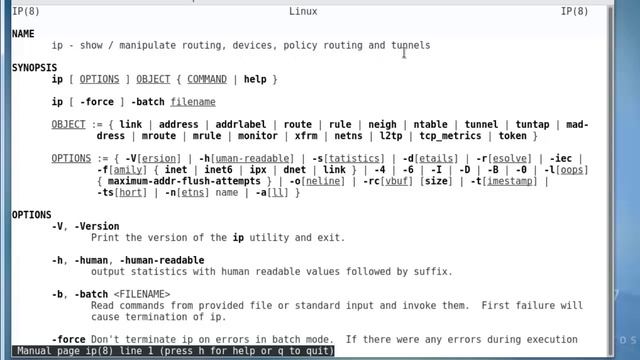Click the right 'IP(8)' header text

[x=574, y=11]
